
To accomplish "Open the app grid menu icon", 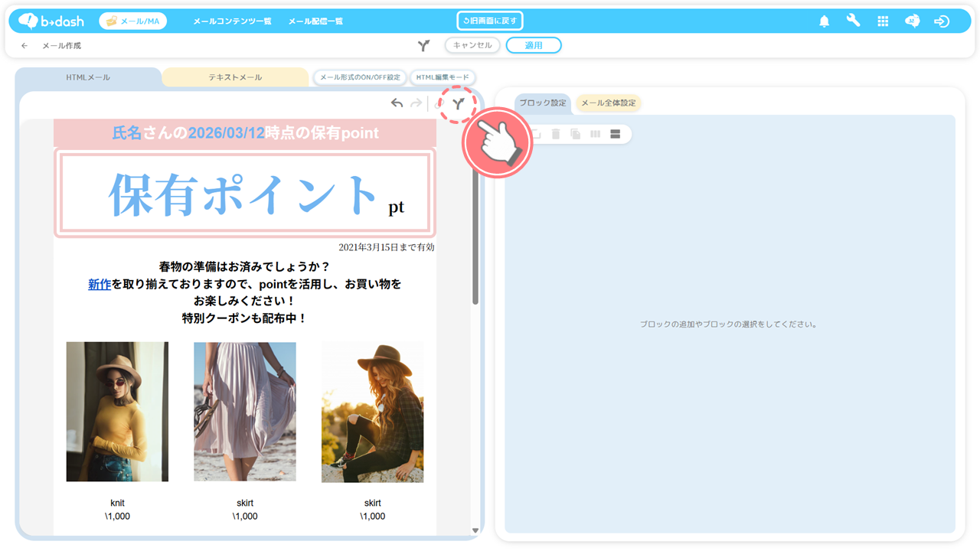I will click(883, 21).
